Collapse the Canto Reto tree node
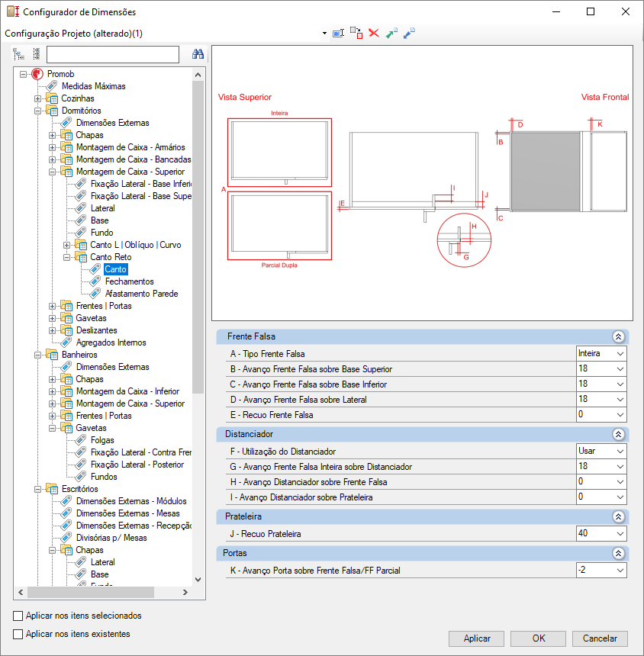 pyautogui.click(x=66, y=257)
